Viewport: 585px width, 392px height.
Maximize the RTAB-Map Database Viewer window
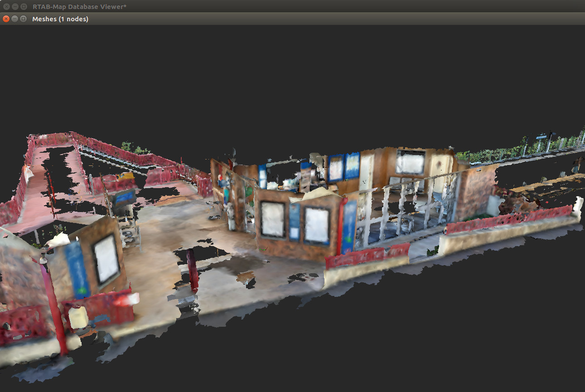click(23, 6)
